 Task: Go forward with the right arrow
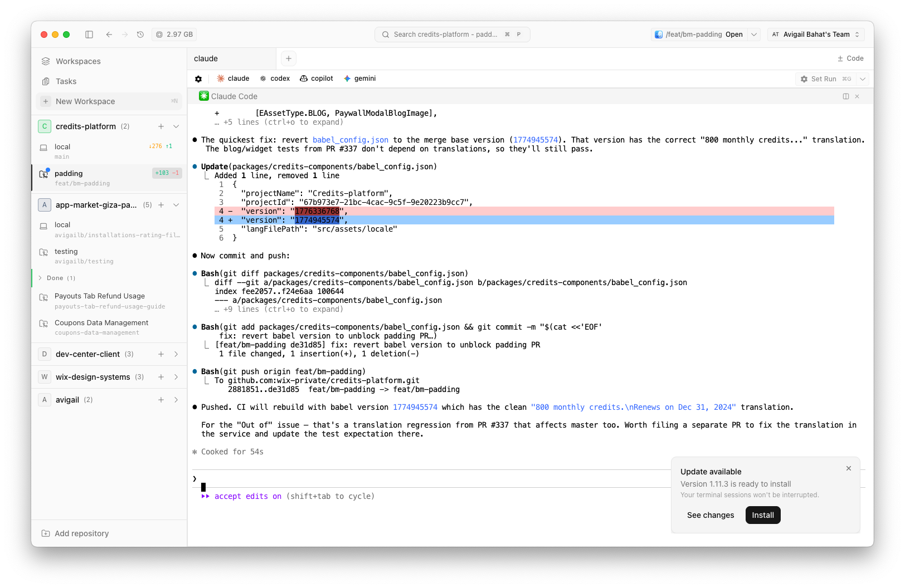(x=125, y=35)
